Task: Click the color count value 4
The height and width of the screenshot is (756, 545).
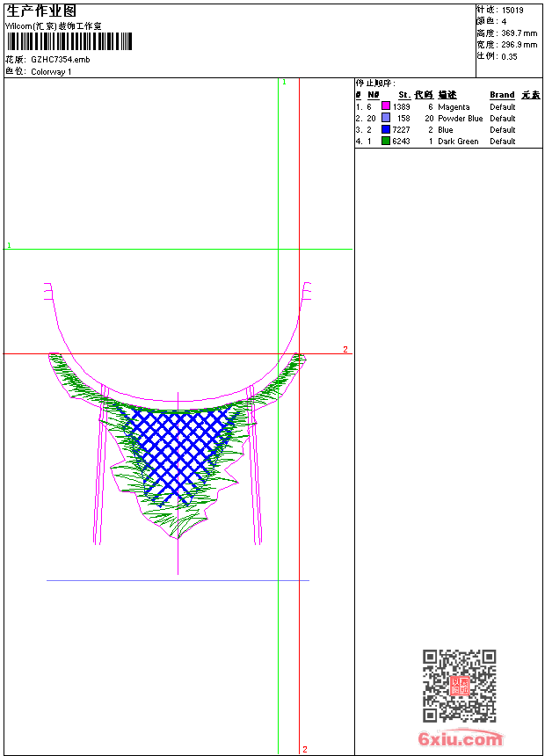Action: pos(504,22)
